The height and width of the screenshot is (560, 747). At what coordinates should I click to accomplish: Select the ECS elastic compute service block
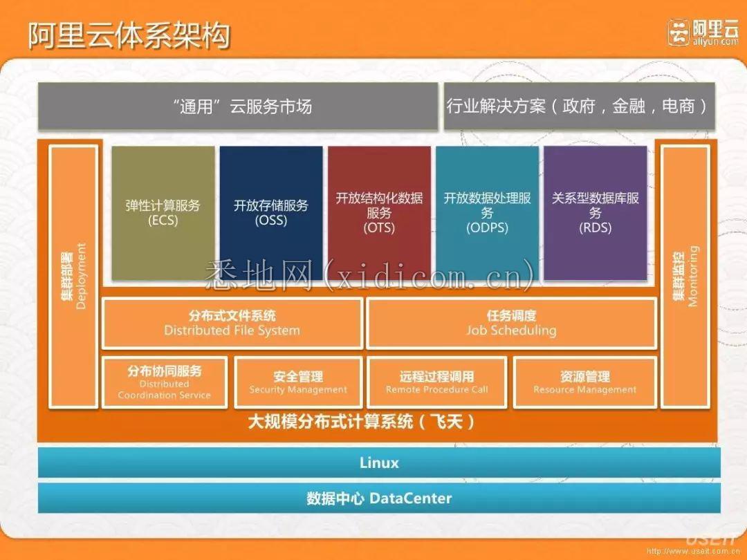[163, 213]
